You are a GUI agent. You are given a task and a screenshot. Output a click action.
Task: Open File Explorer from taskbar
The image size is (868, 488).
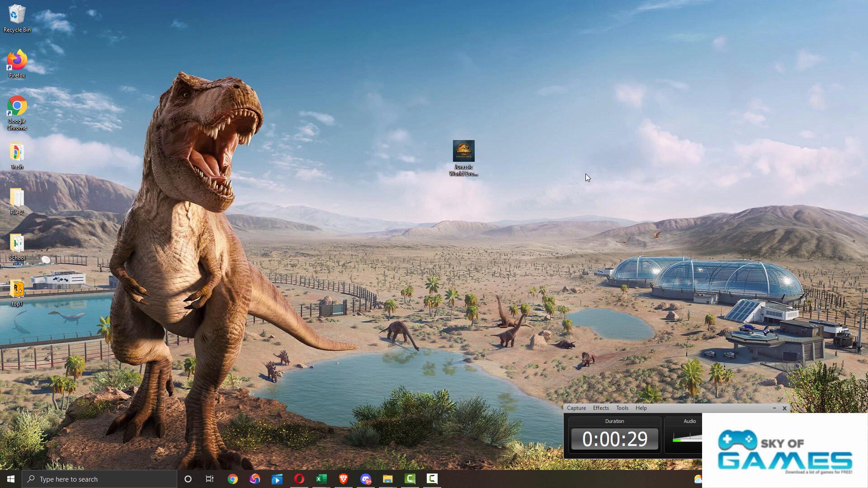(x=387, y=479)
